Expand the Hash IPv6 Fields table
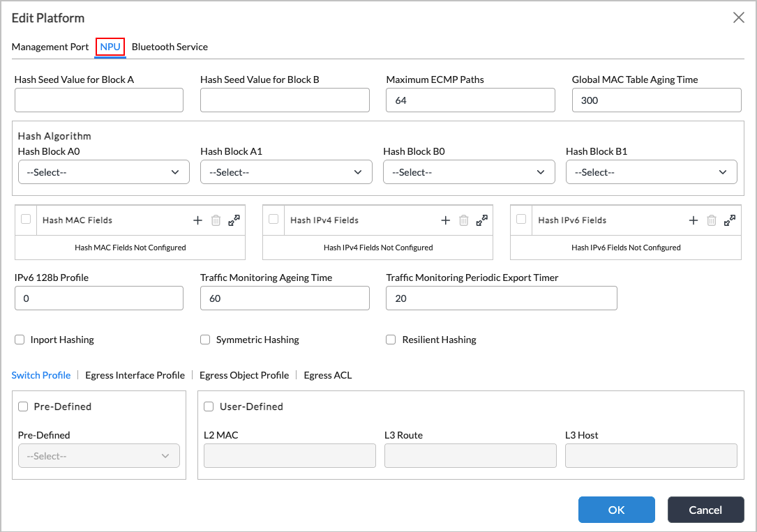The height and width of the screenshot is (532, 757). point(730,220)
